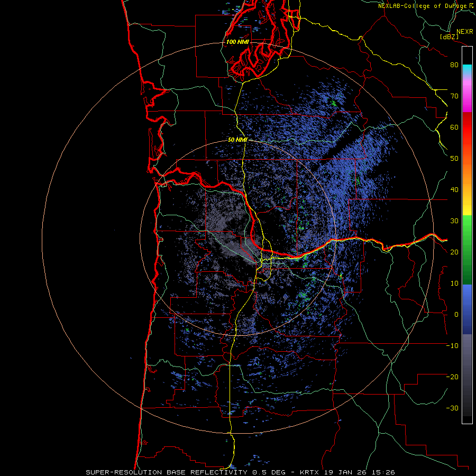Click the 100 NMI range ring label
476x476 pixels.
(237, 42)
